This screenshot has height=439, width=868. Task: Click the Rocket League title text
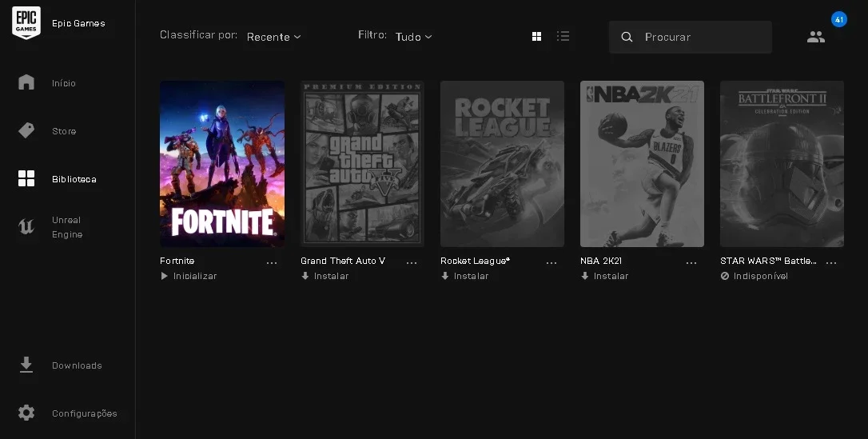pos(475,261)
